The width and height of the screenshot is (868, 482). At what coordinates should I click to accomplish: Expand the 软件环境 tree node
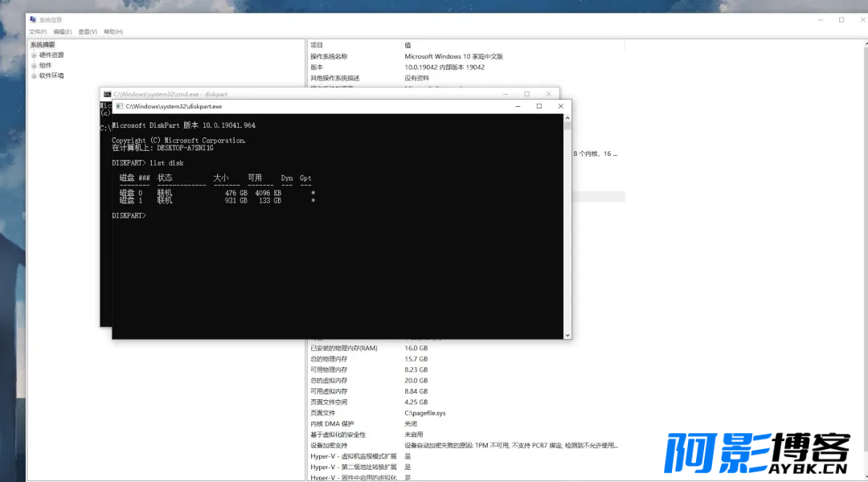(x=34, y=76)
